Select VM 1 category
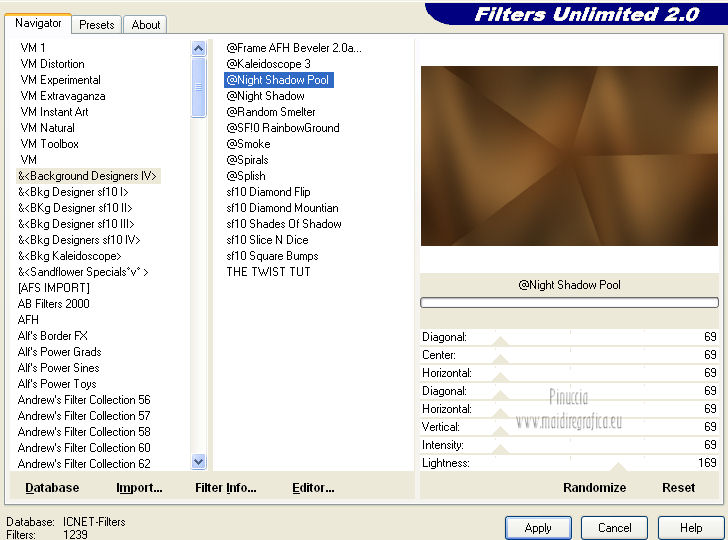The height and width of the screenshot is (540, 728). 33,48
